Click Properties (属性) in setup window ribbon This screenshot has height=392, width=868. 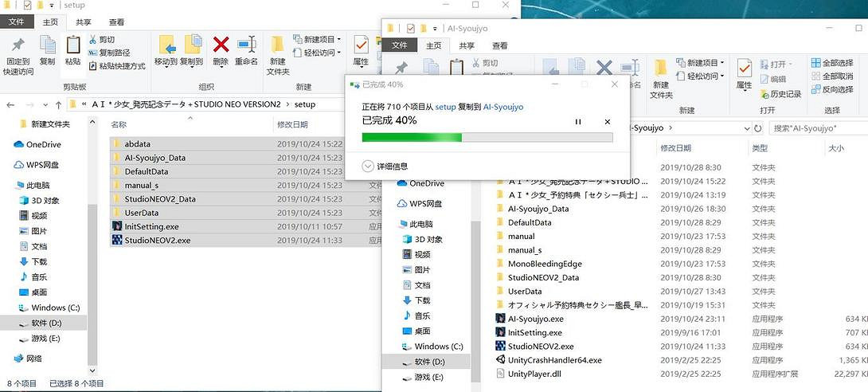pyautogui.click(x=361, y=51)
